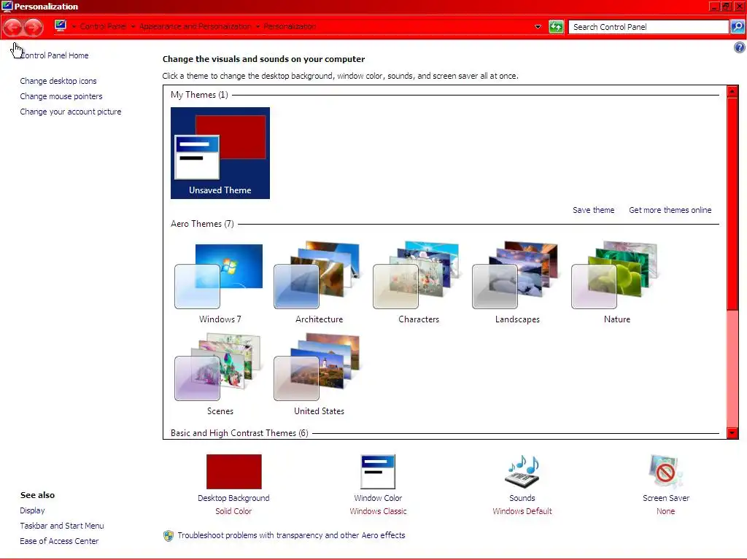
Task: Expand the arrow after Control Panel breadcrumb
Action: 133,27
